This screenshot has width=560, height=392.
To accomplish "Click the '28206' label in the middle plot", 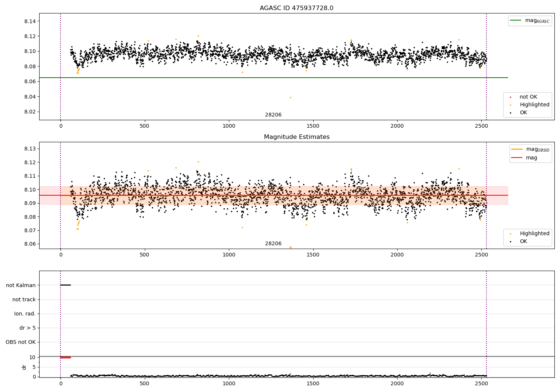I will [x=273, y=244].
